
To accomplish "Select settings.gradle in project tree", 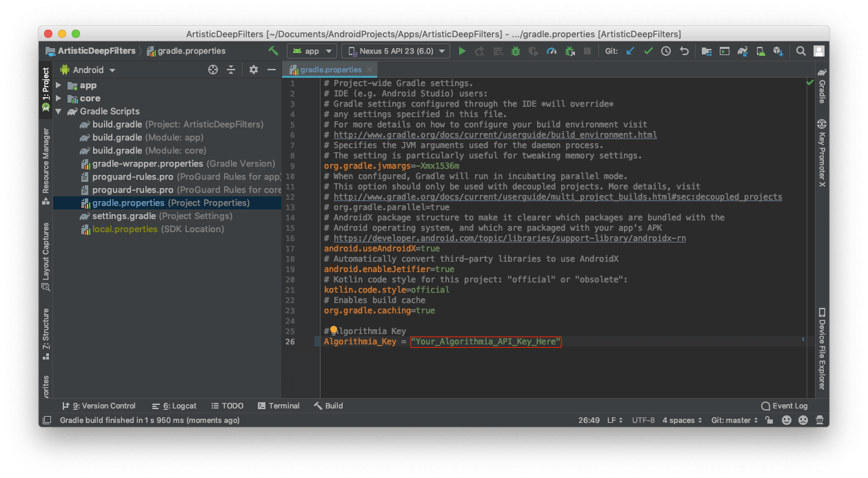I will [x=155, y=216].
